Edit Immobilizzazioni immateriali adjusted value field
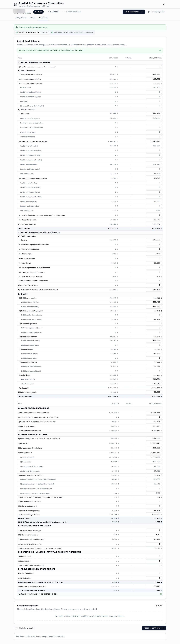This screenshot has height=644, width=180. point(154,75)
